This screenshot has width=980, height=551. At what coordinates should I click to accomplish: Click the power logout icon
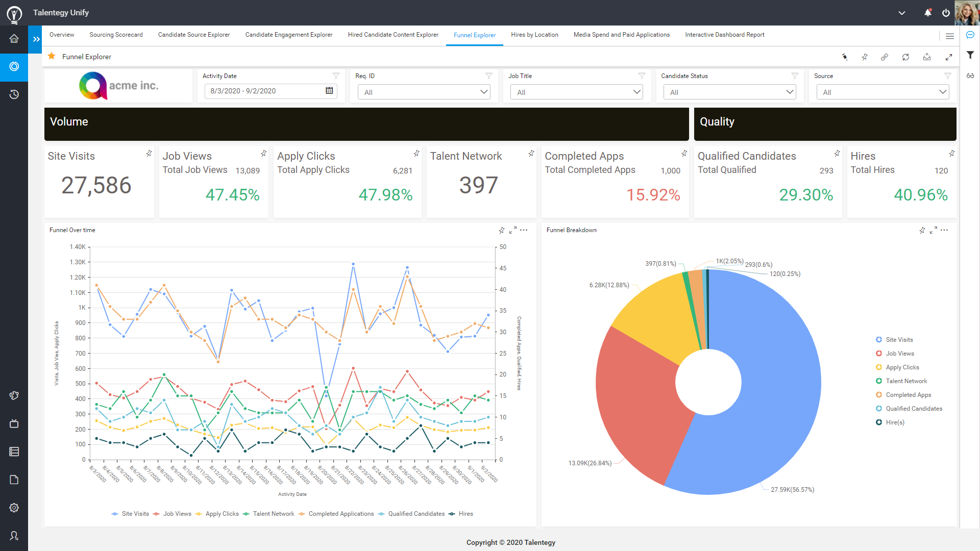click(x=946, y=13)
